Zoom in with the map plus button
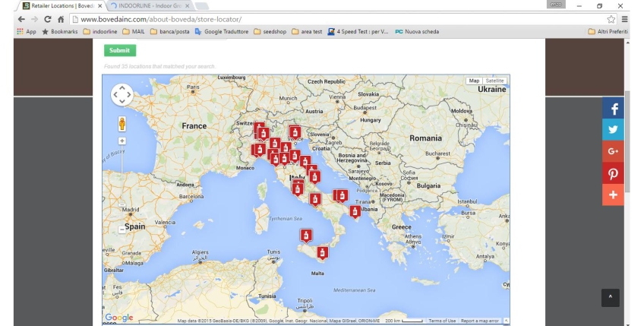This screenshot has width=644, height=326. (122, 141)
